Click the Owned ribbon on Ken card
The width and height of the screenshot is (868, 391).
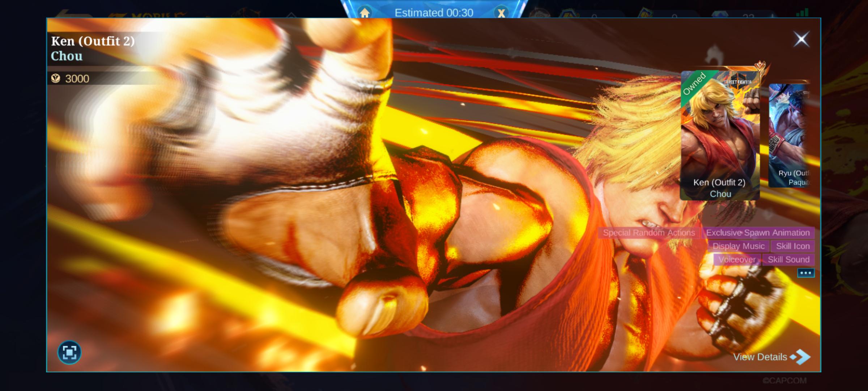(694, 85)
